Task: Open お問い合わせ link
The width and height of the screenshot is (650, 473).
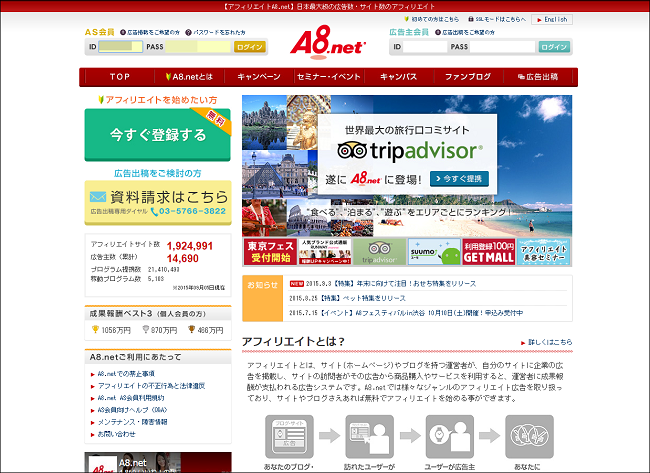Action: 116,434
